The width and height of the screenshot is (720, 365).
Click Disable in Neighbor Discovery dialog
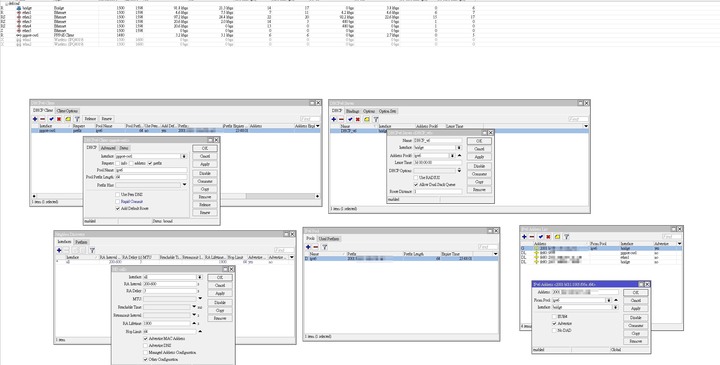tap(220, 303)
